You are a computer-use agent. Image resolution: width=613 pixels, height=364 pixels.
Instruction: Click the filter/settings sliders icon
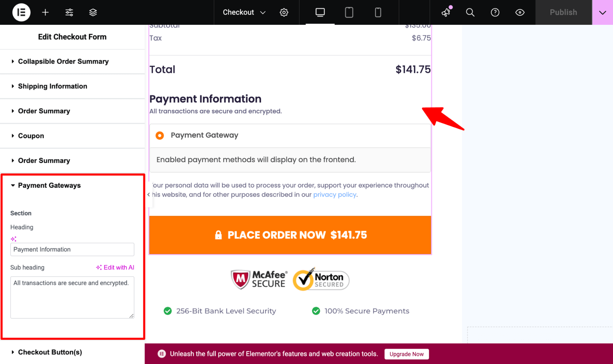(x=69, y=12)
